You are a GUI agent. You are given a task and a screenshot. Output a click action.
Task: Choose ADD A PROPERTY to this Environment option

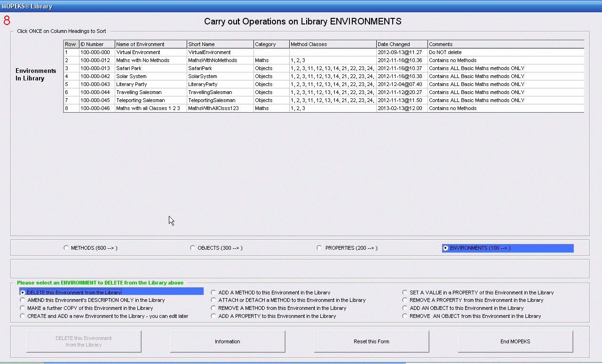[214, 316]
